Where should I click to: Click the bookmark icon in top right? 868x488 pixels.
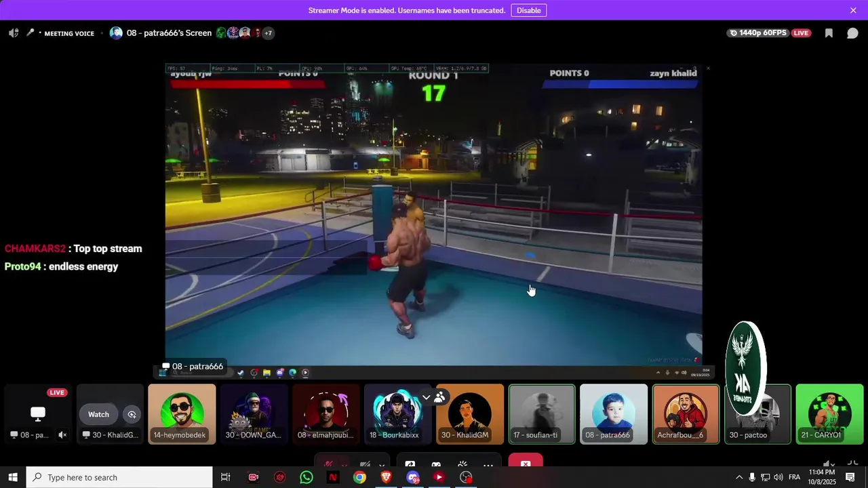click(829, 33)
